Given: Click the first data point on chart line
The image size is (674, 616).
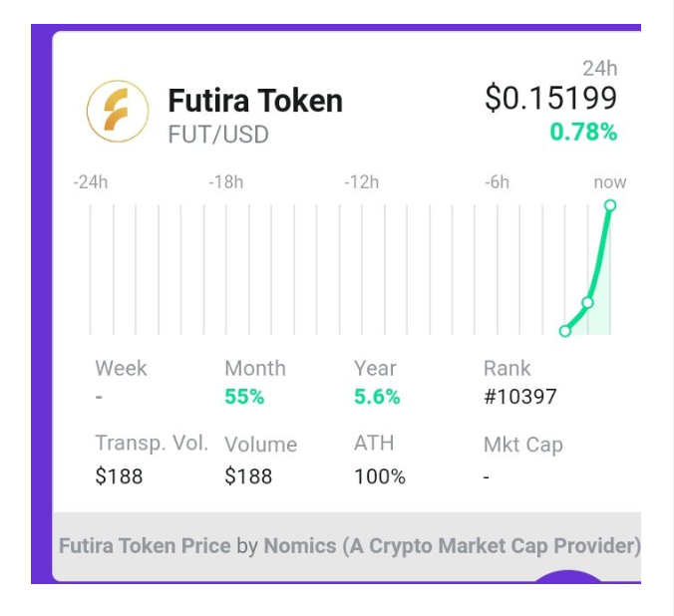Looking at the screenshot, I should pyautogui.click(x=565, y=331).
